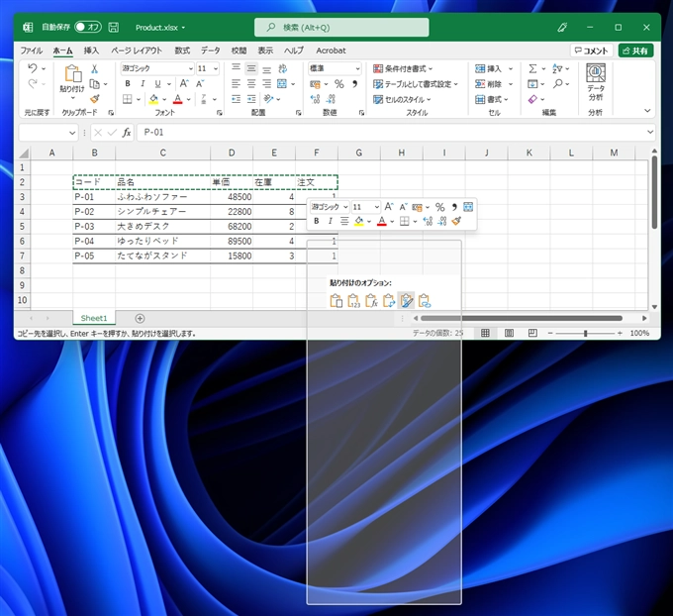Screen dimensions: 673x616
Task: Collapse the ribbon using the chevron
Action: tap(647, 111)
